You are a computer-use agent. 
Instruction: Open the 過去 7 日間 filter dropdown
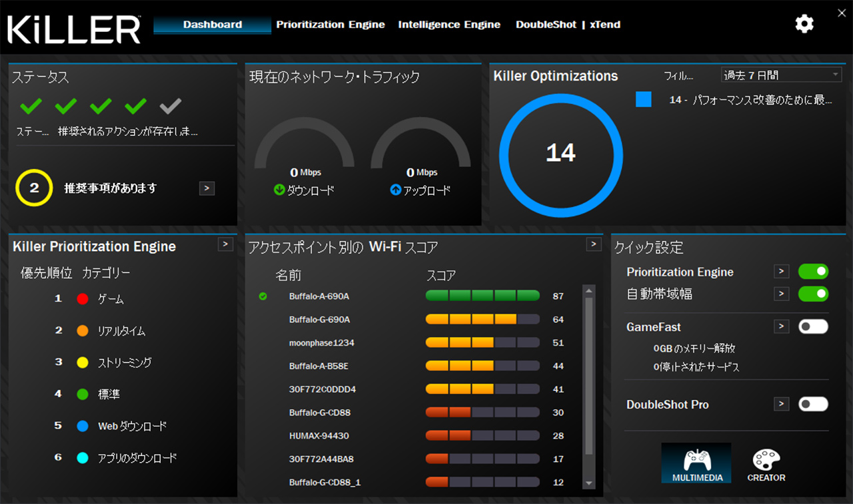pyautogui.click(x=782, y=75)
